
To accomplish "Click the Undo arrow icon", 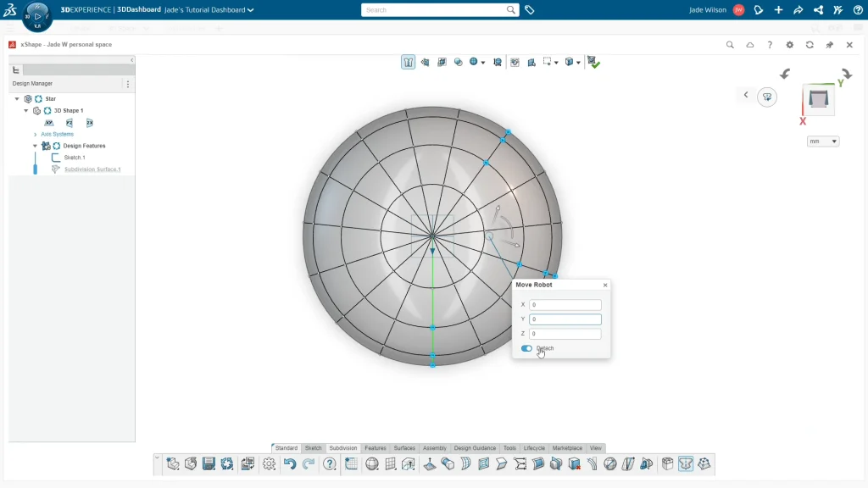I will coord(290,463).
